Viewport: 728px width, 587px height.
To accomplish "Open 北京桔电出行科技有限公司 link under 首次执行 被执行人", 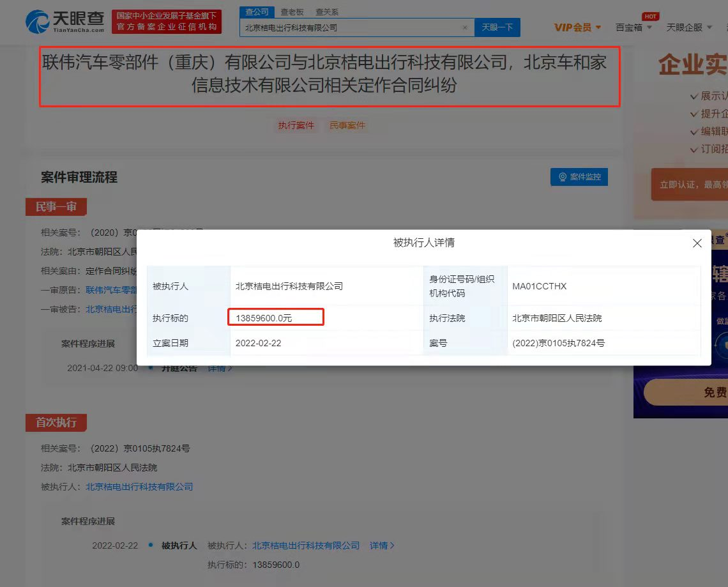I will point(139,487).
